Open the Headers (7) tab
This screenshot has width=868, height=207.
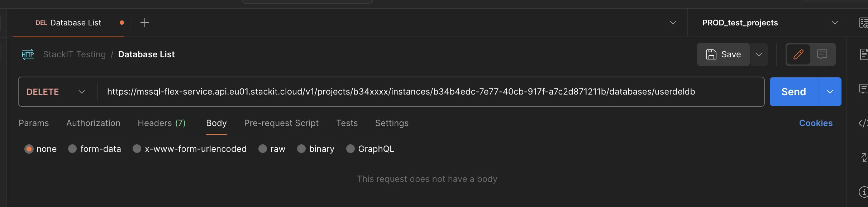pos(162,123)
